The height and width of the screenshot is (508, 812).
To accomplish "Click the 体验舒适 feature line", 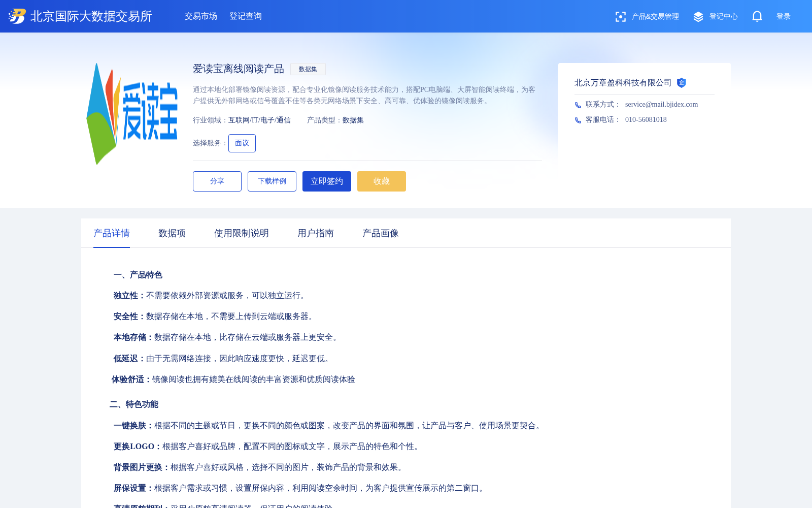I will click(233, 379).
